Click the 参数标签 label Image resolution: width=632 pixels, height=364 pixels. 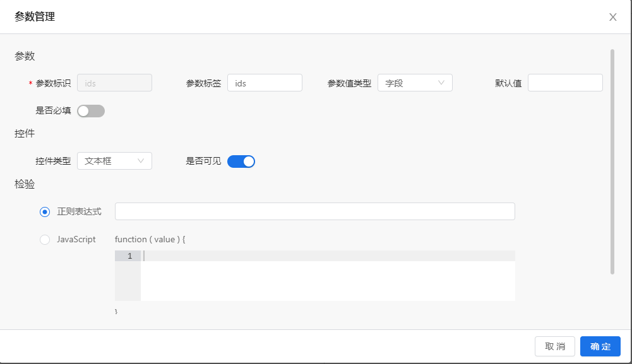[203, 83]
